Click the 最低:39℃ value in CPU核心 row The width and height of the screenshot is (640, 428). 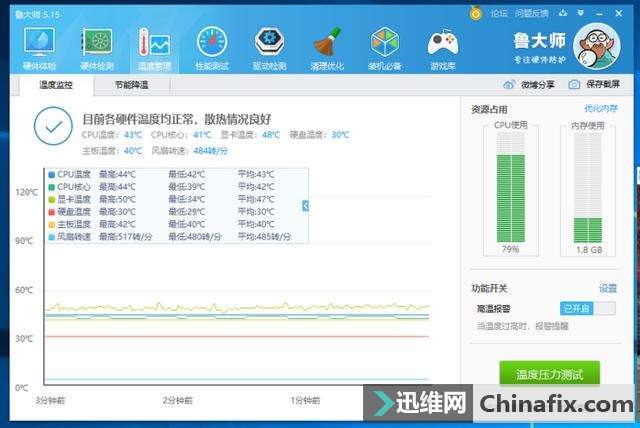pos(187,187)
